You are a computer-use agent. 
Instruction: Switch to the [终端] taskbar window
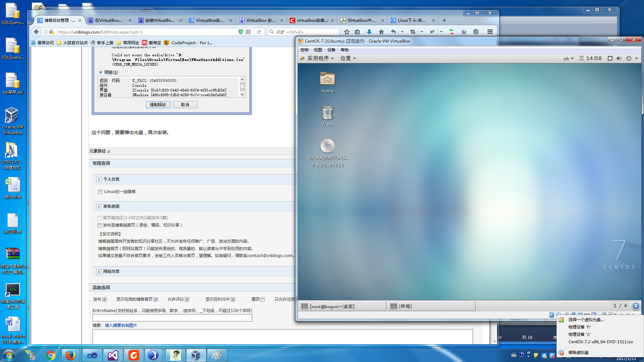[431, 306]
